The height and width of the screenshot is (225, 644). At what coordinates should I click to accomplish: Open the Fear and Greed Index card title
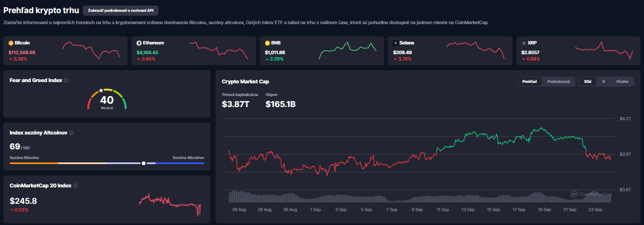[x=36, y=80]
